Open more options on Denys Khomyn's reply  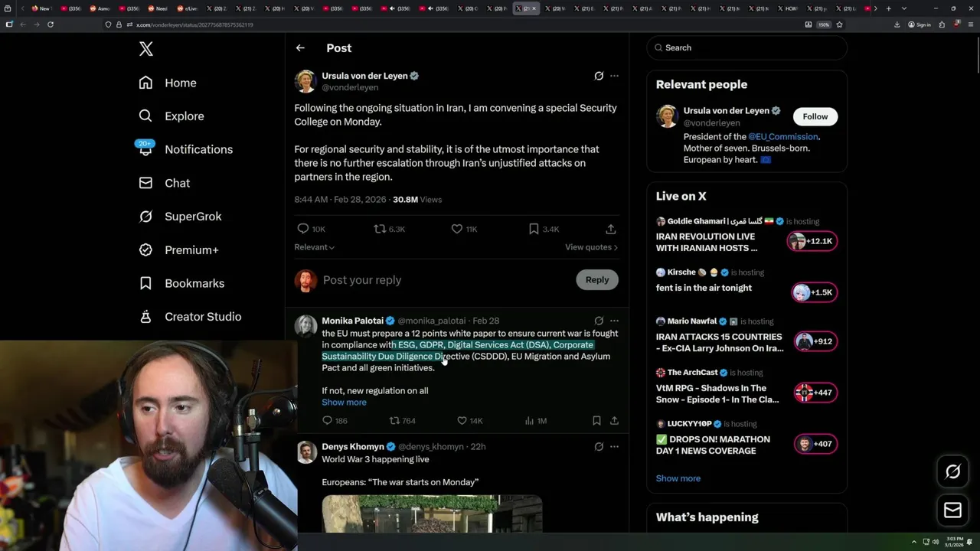[614, 446]
